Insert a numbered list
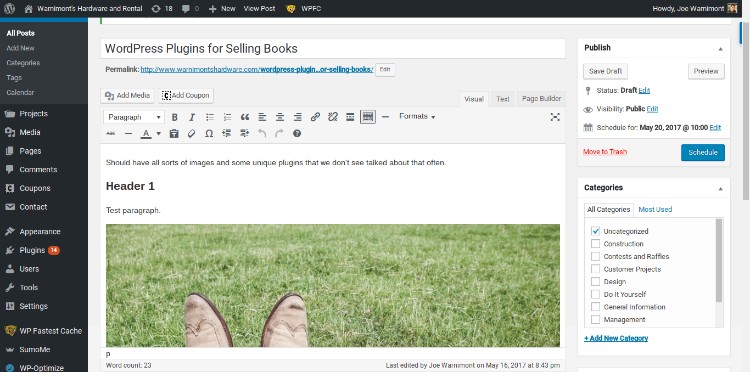Image resolution: width=750 pixels, height=372 pixels. (227, 117)
